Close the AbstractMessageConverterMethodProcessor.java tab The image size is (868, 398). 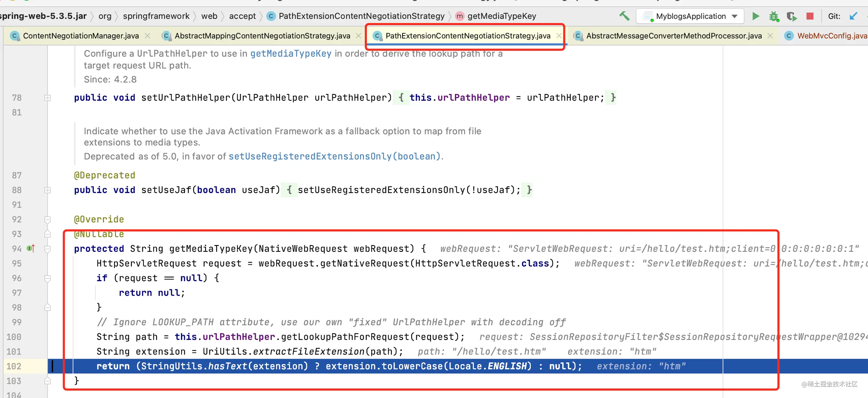(770, 36)
